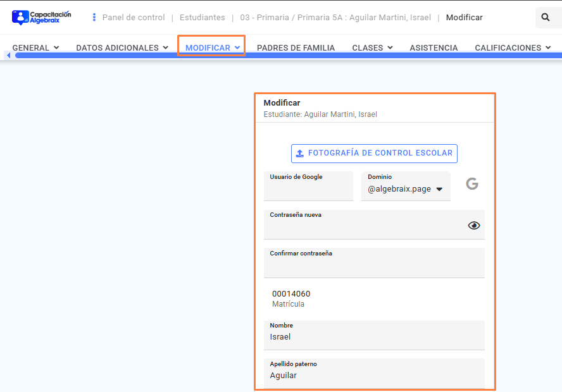Click the Estudiante: Aguilar Martini, Israel subtitle

320,114
